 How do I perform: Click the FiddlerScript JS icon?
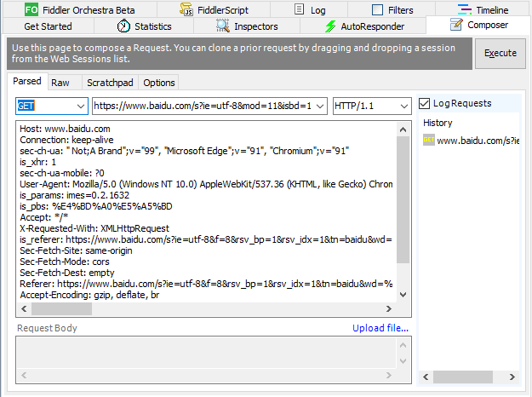coord(186,9)
